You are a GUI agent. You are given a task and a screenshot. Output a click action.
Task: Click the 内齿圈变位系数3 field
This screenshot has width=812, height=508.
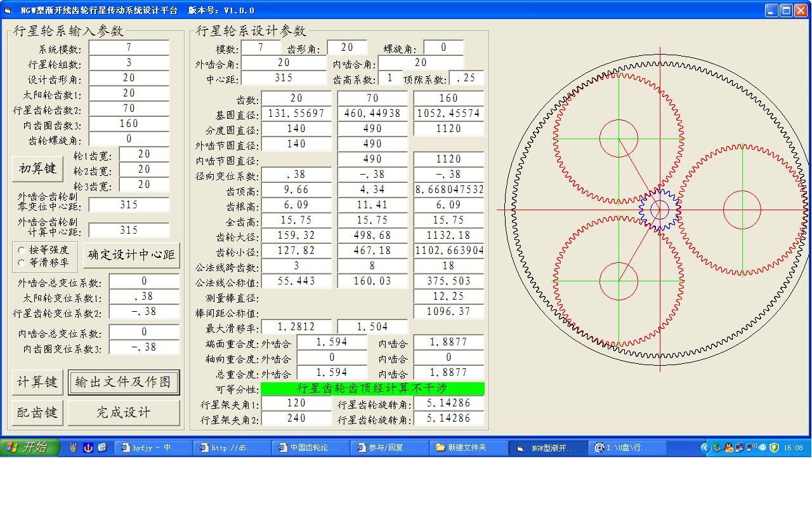click(144, 347)
